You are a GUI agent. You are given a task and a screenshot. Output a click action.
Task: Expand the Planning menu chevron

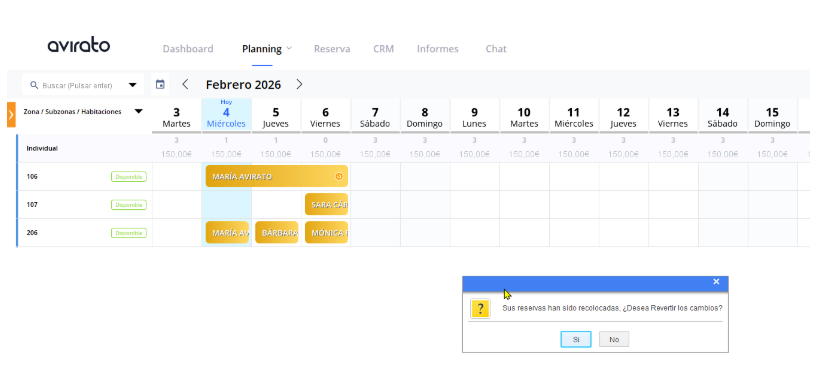click(289, 48)
